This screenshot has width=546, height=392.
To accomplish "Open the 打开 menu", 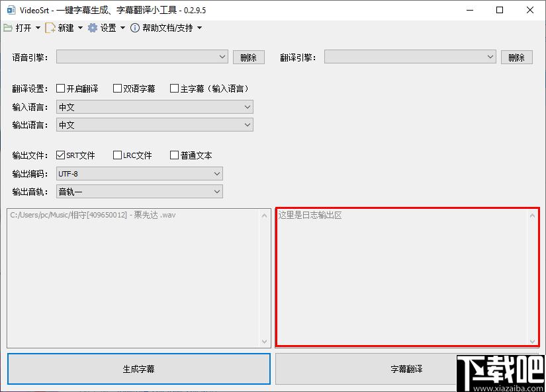I will coord(24,28).
